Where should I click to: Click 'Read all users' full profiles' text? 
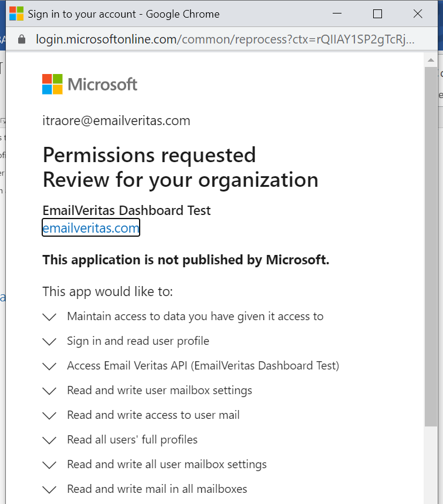pyautogui.click(x=132, y=440)
